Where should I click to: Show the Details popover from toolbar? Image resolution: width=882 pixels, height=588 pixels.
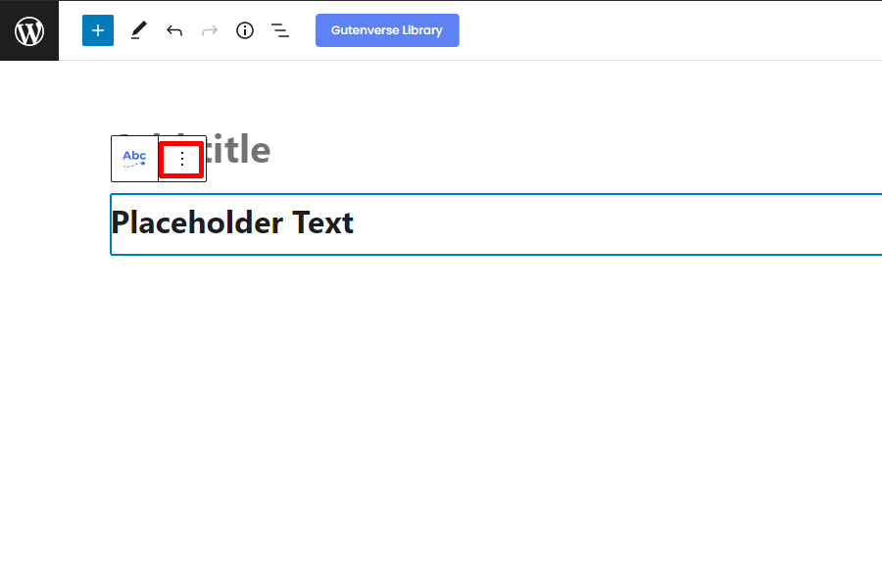[x=245, y=30]
